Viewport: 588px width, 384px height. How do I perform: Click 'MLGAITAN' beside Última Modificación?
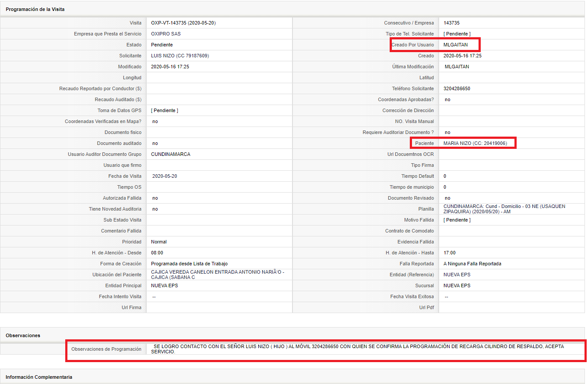457,67
